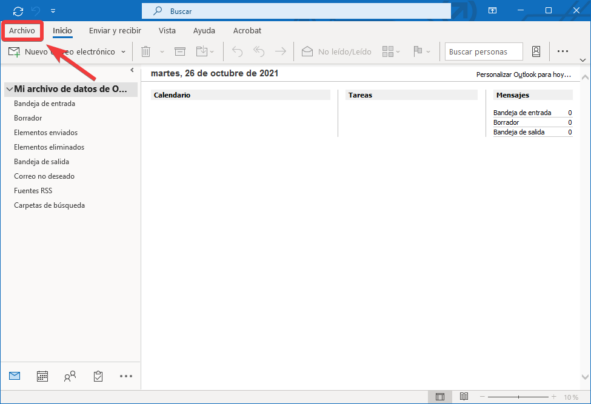591x404 pixels.
Task: Click the zoom slider in status bar
Action: coord(518,397)
